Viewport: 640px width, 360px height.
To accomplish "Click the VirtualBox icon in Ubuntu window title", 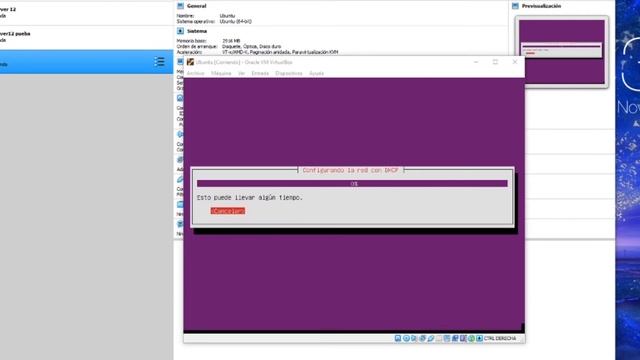I will (x=190, y=62).
